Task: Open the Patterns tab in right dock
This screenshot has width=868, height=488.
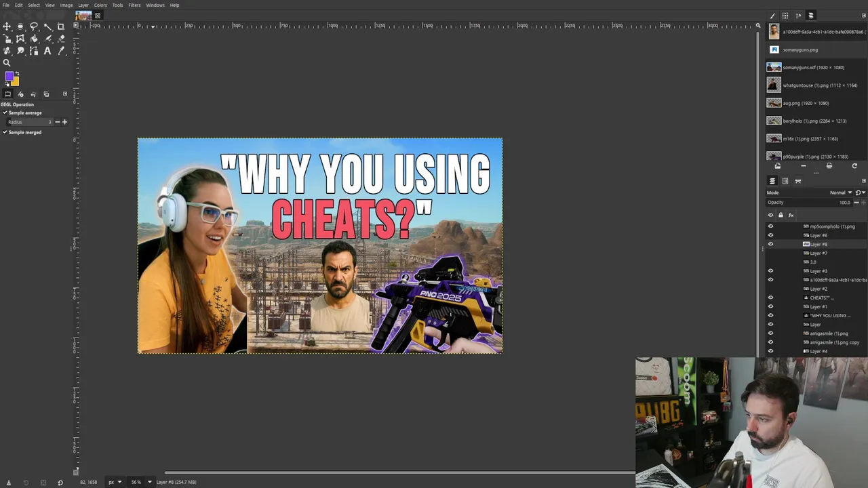Action: click(785, 16)
